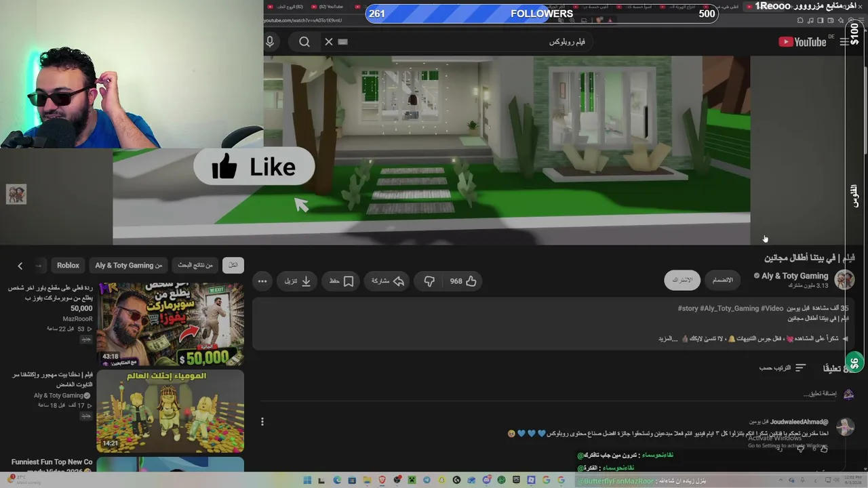The width and height of the screenshot is (868, 488).
Task: Clear the search box with X
Action: click(x=329, y=42)
